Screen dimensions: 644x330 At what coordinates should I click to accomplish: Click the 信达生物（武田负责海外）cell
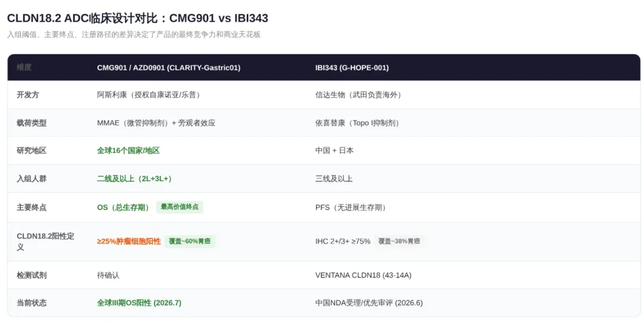(360, 94)
